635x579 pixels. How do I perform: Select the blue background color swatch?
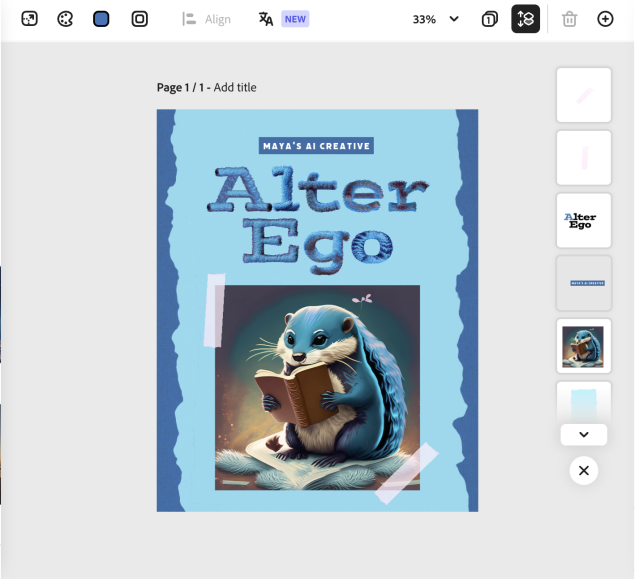(x=101, y=19)
